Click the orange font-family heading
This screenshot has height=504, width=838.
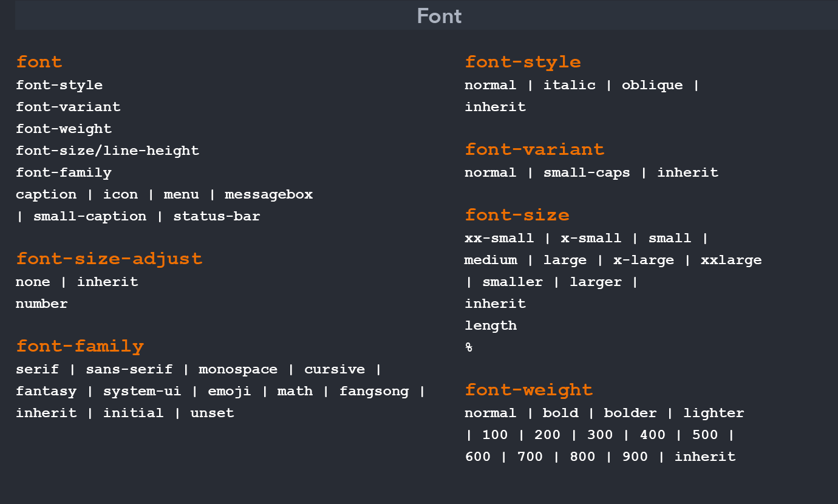[x=80, y=346]
